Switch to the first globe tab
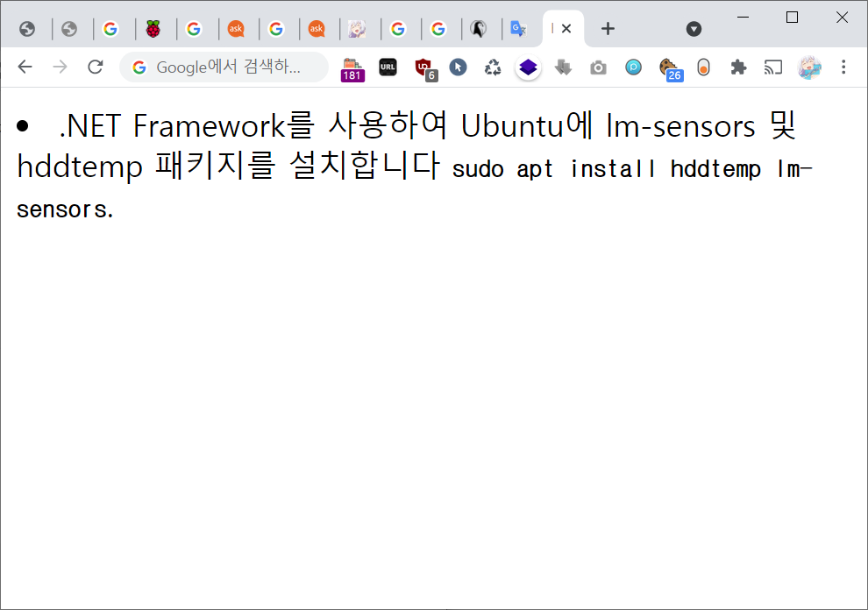Screen dimensions: 868x610 click(27, 29)
